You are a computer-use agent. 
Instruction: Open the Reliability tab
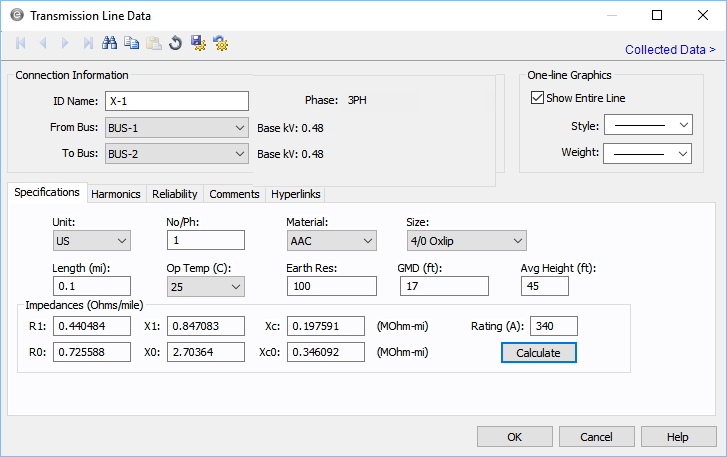pyautogui.click(x=175, y=194)
